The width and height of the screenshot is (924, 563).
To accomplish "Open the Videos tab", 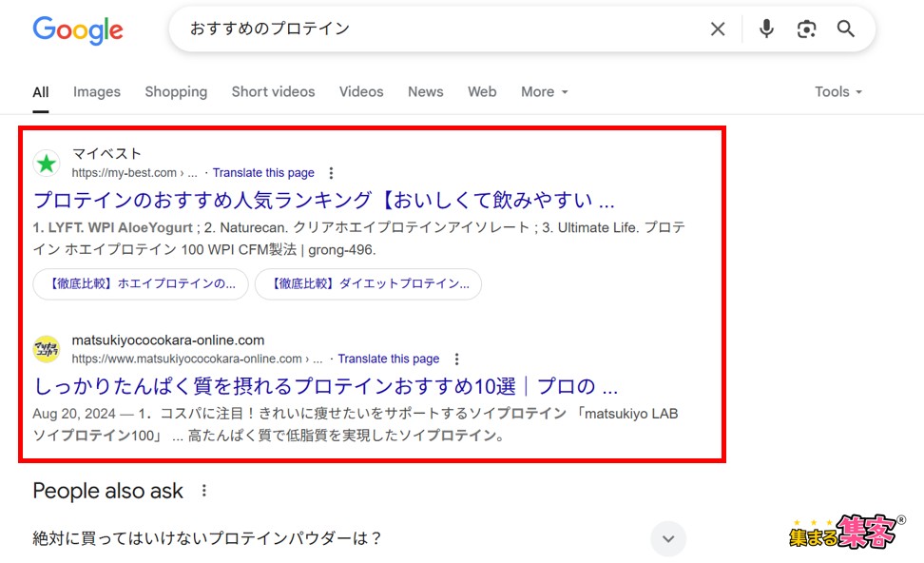I will click(x=361, y=92).
